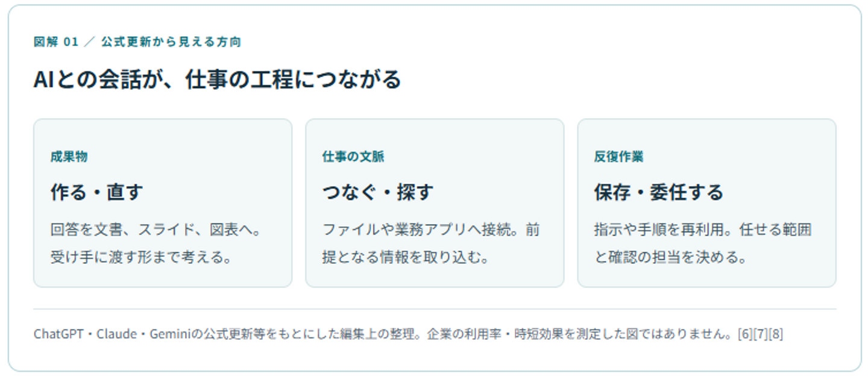Screen dimensions: 868x379
Task: Click the heading AIとの会話が、仕事の工程につながる
Action: 217,80
